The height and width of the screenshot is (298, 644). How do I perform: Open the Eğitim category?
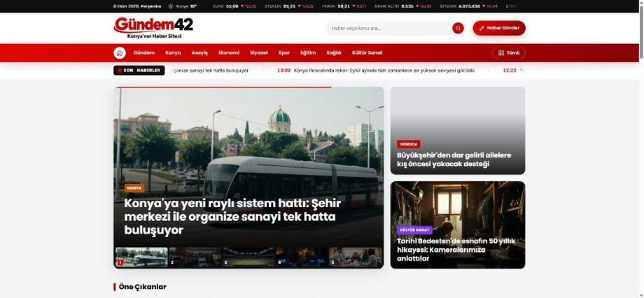point(308,53)
